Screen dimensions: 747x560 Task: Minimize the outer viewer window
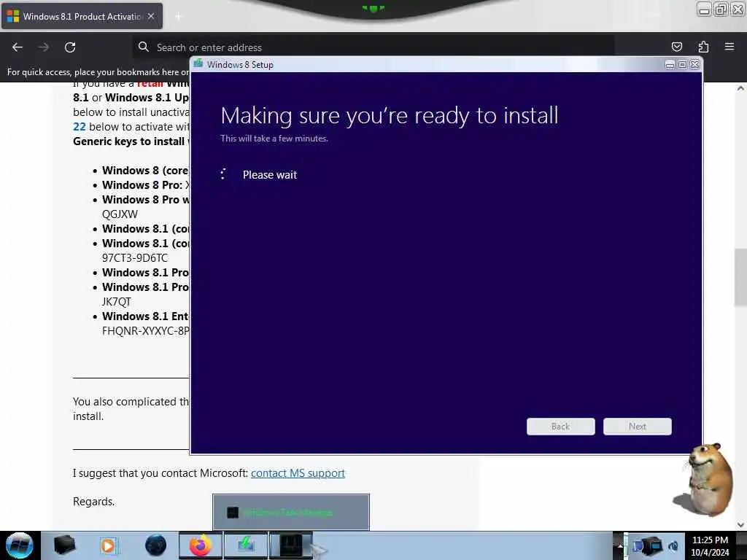704,9
